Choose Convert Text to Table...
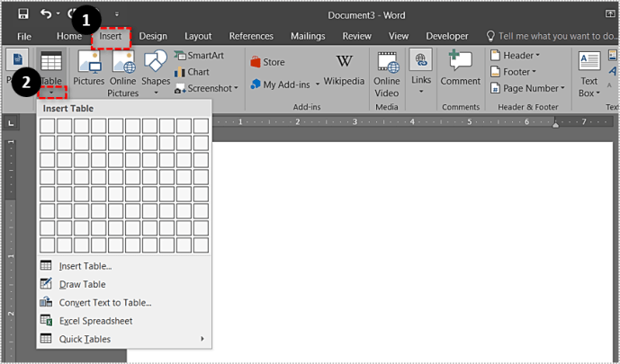The width and height of the screenshot is (620, 364). click(124, 303)
